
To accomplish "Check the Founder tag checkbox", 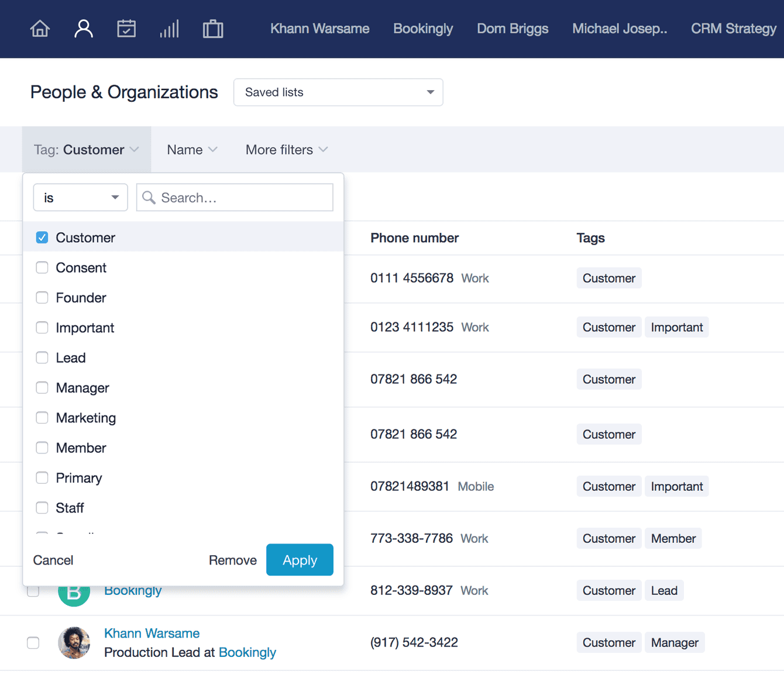I will pos(42,298).
